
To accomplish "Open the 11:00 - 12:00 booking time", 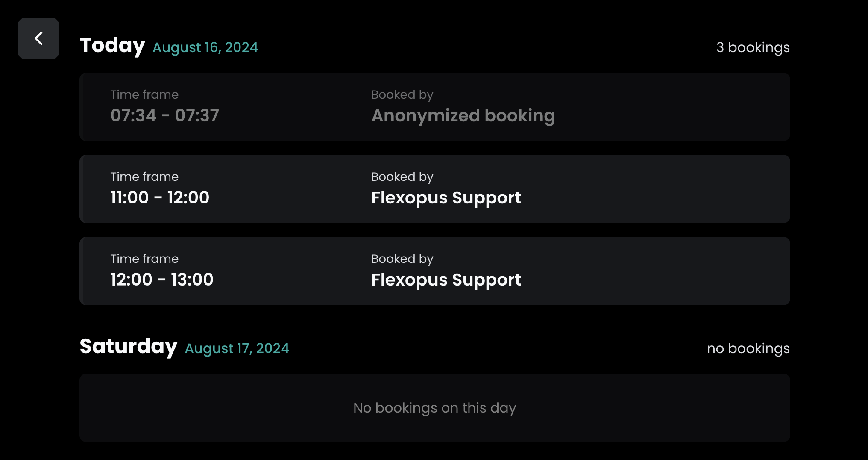I will coord(160,198).
